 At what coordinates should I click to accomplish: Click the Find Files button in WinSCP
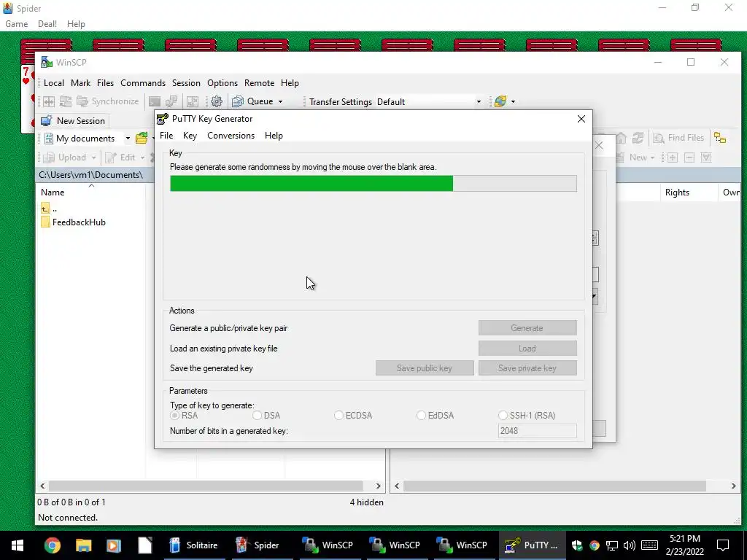[x=679, y=138]
